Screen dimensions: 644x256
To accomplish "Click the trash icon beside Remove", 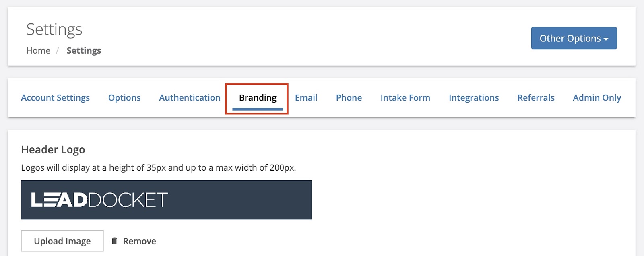I will (114, 241).
